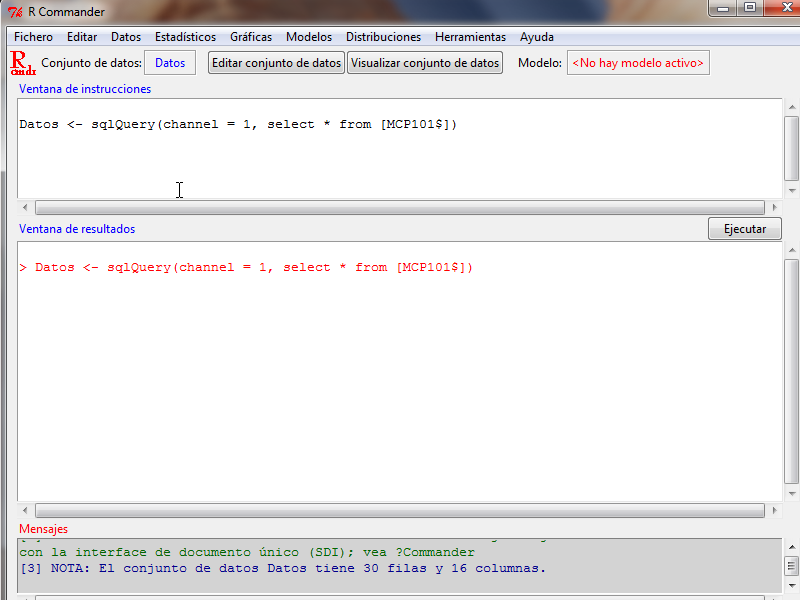The height and width of the screenshot is (600, 800).
Task: Click instructions window scroll right arrow
Action: tap(774, 207)
